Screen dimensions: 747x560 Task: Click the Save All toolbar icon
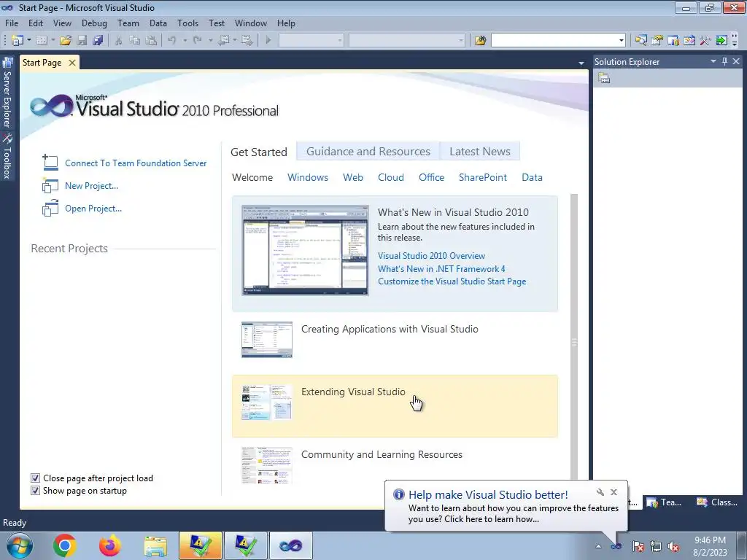tap(98, 41)
